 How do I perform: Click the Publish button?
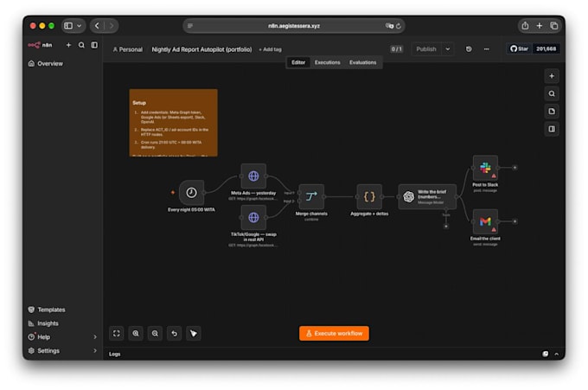pyautogui.click(x=426, y=49)
